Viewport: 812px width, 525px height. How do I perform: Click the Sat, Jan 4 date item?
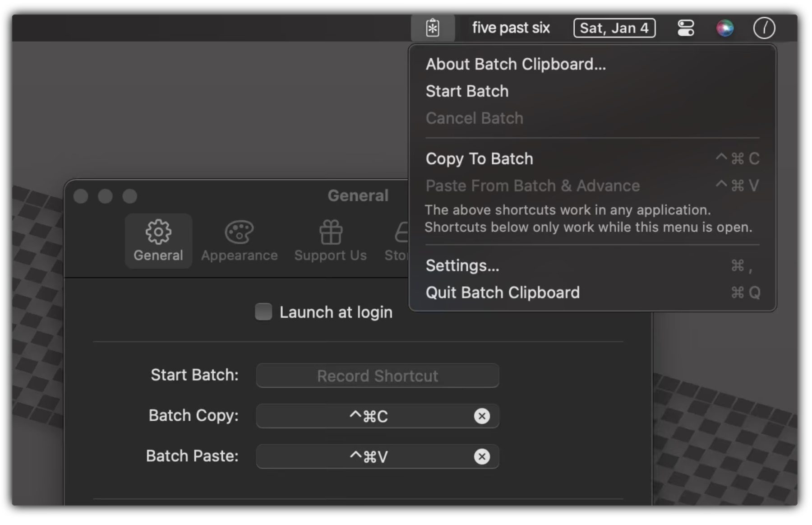614,28
